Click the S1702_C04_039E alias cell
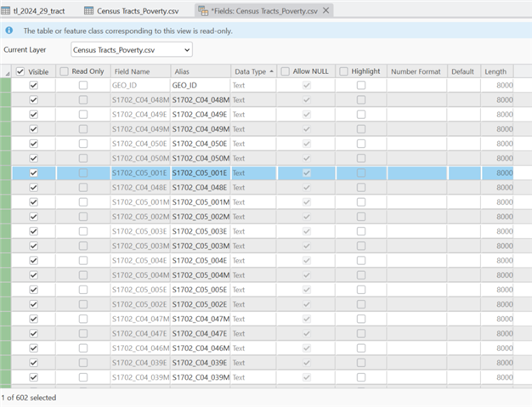 click(201, 363)
